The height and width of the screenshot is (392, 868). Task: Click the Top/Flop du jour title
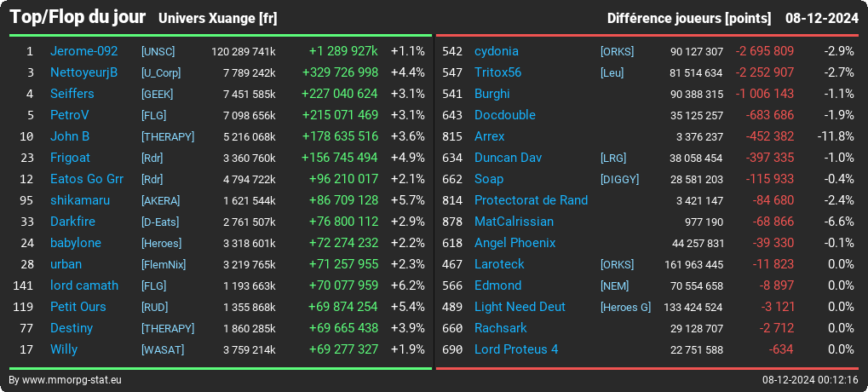point(78,17)
